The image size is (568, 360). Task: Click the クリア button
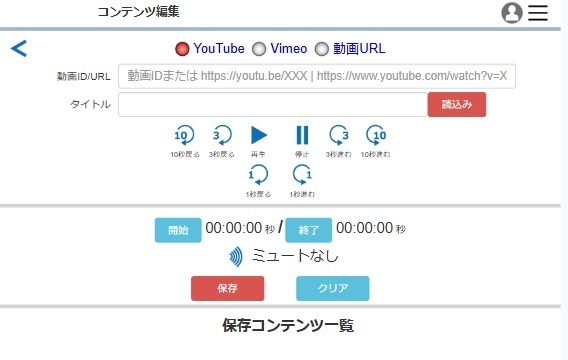[333, 288]
